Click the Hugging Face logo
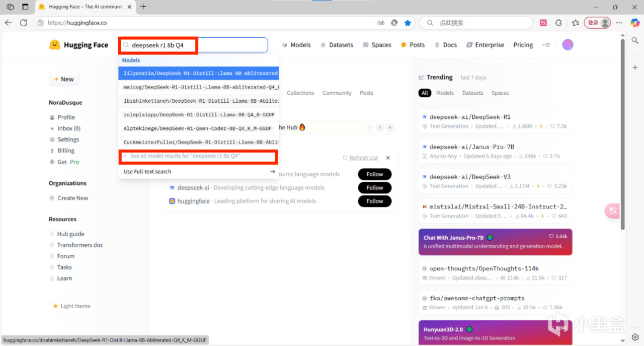 pyautogui.click(x=78, y=45)
